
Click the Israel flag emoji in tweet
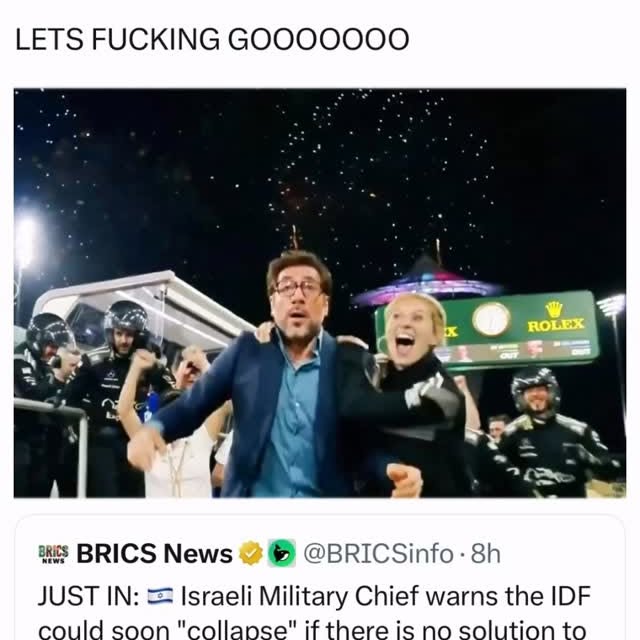[159, 597]
